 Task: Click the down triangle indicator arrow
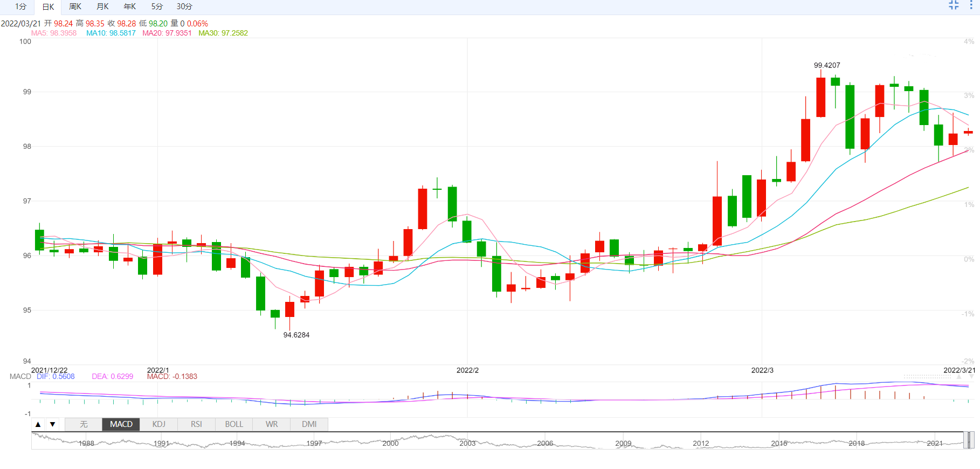click(x=52, y=424)
